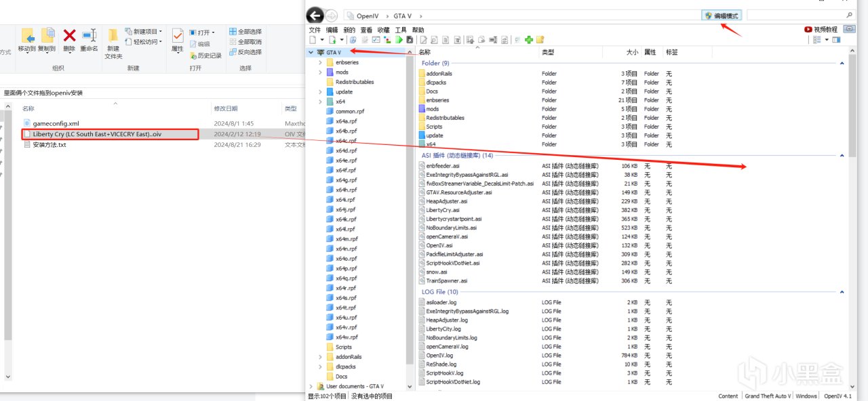Viewport: 868px width, 401px height.
Task: Expand the mods tree node
Action: tap(320, 72)
